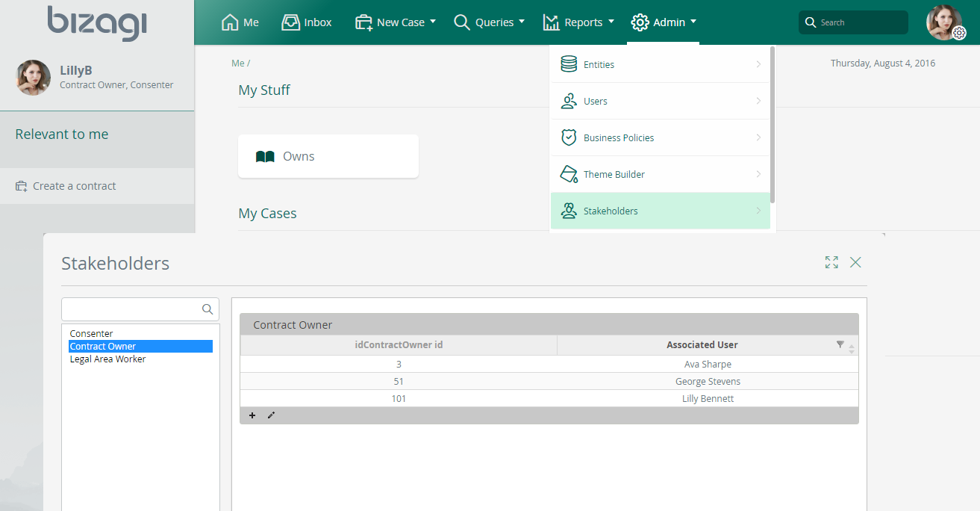Edit selected row with pencil icon
Image resolution: width=980 pixels, height=511 pixels.
[x=271, y=415]
